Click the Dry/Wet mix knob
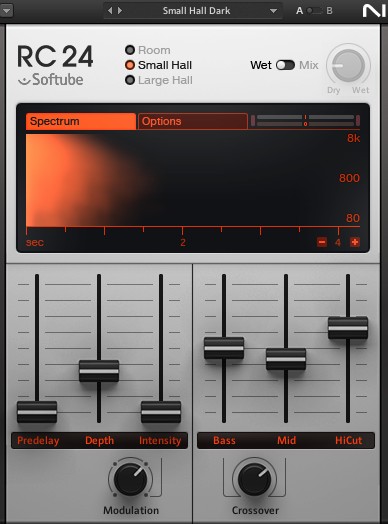 click(348, 66)
